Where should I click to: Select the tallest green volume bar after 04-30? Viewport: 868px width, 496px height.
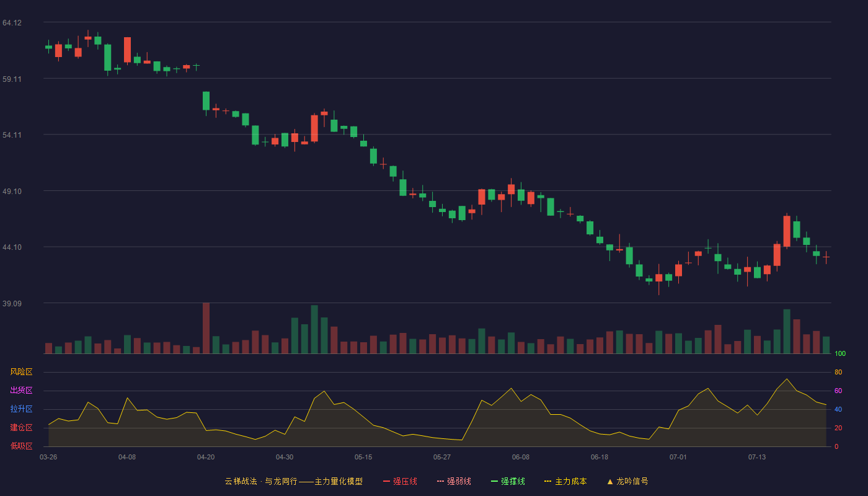tap(314, 329)
